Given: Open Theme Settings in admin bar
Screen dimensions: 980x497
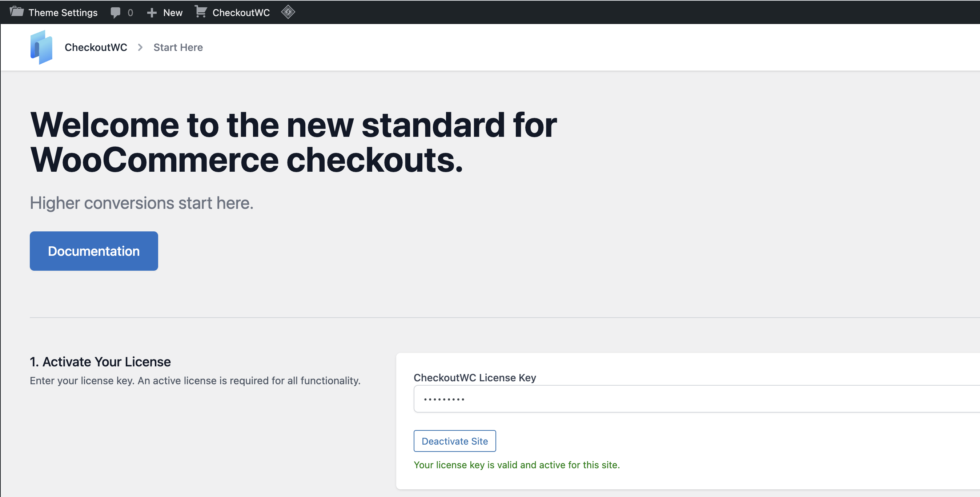Looking at the screenshot, I should (63, 13).
